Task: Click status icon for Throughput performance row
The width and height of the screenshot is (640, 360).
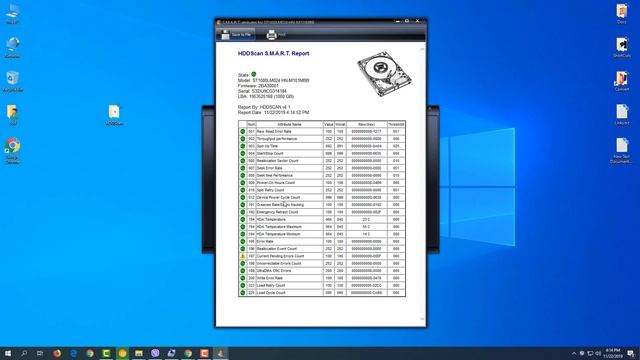Action: point(242,139)
